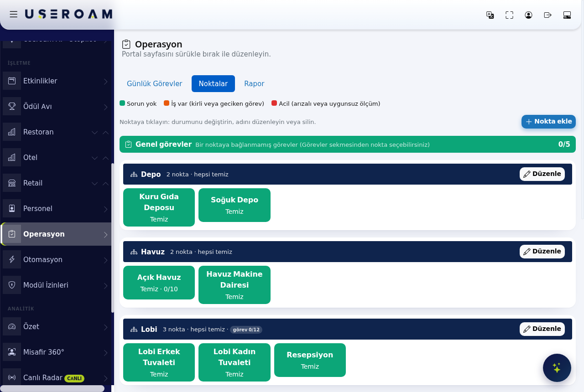Collapse the Otel up chevron
This screenshot has width=584, height=392.
[x=105, y=158]
